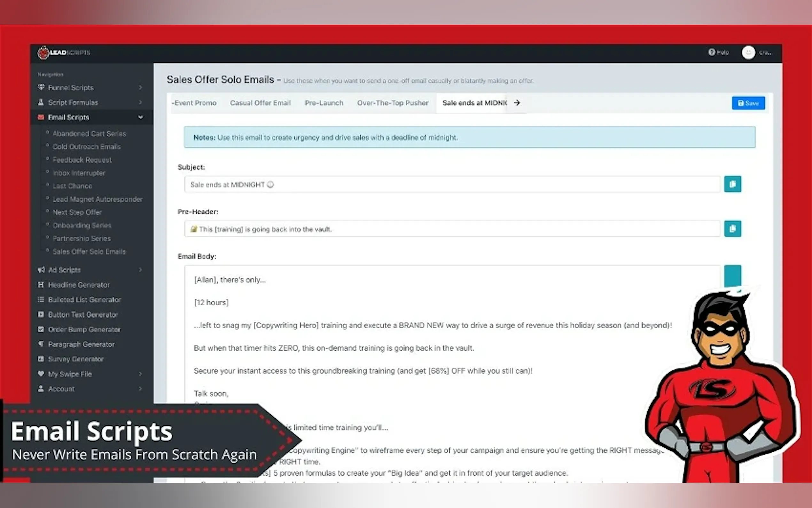Viewport: 812px width, 508px height.
Task: Click the copy button beside Email Body
Action: pos(732,275)
